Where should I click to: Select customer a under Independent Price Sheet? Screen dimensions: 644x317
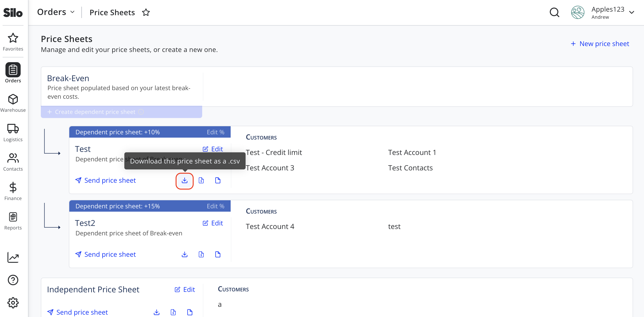pyautogui.click(x=219, y=304)
